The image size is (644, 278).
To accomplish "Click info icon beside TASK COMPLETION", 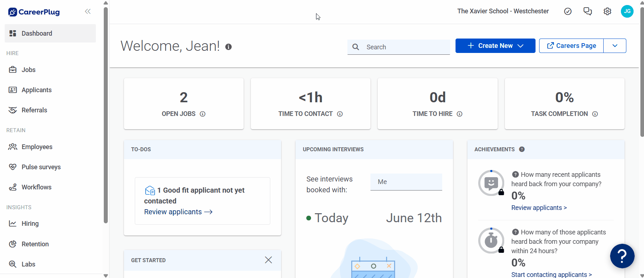I will [595, 114].
